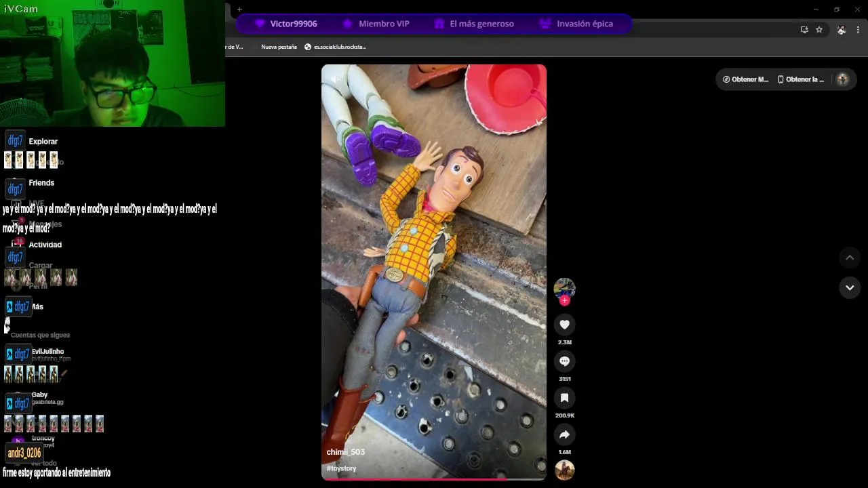Open the creator's profile picture
The width and height of the screenshot is (868, 488).
click(564, 288)
